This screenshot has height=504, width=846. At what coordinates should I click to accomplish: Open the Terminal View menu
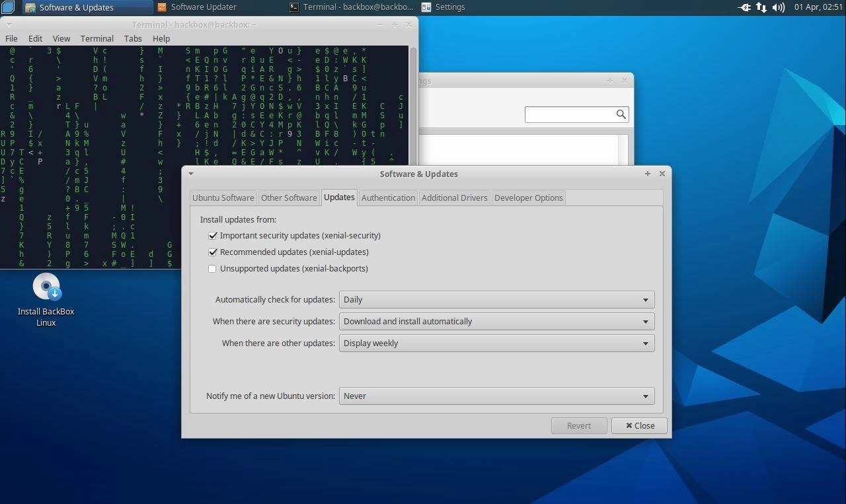tap(61, 38)
